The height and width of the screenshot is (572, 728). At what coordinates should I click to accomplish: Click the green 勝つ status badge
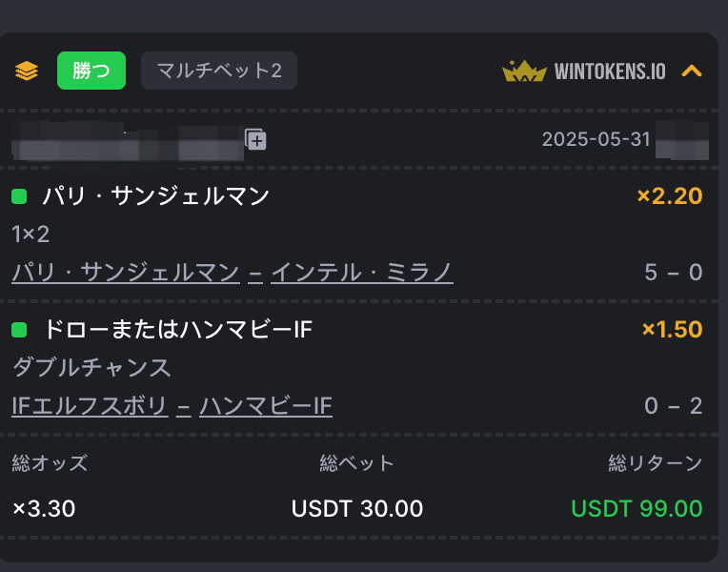[x=91, y=71]
